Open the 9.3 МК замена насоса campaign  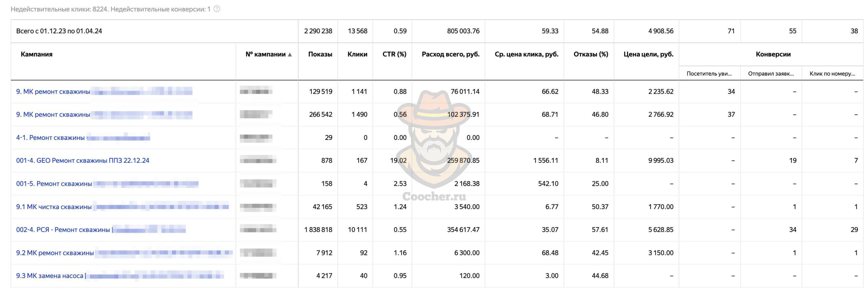50,276
